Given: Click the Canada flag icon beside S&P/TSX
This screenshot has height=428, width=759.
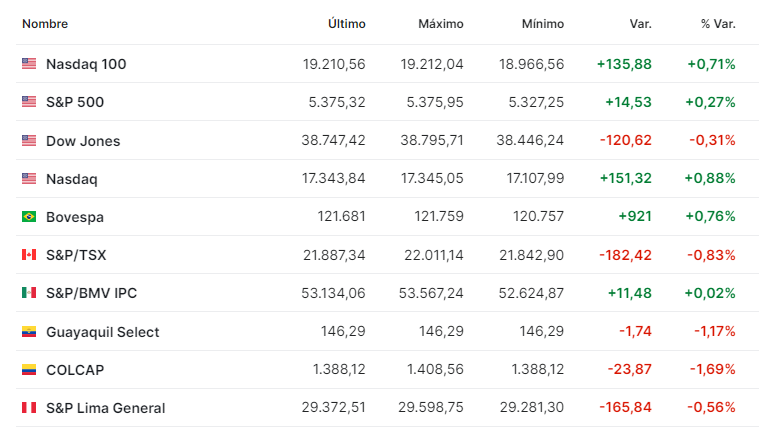Looking at the screenshot, I should click(x=29, y=255).
